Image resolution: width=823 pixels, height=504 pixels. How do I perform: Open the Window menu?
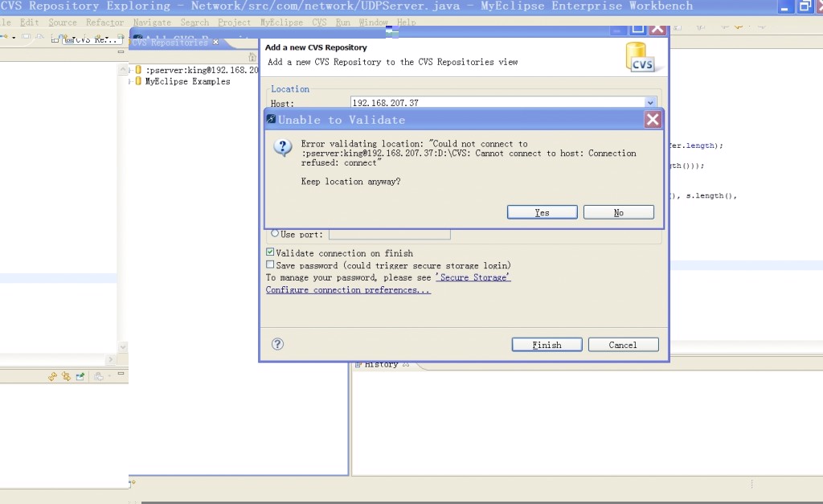(x=373, y=22)
